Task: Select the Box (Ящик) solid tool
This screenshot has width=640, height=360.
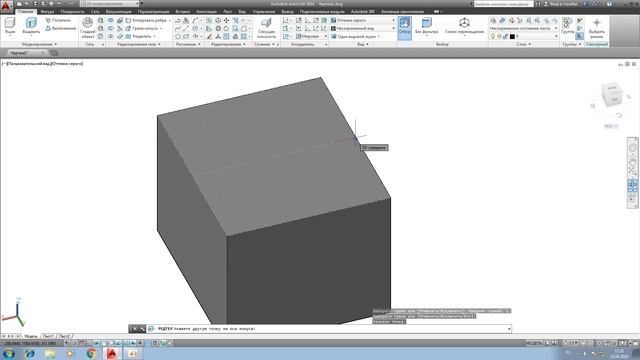Action: click(x=10, y=26)
